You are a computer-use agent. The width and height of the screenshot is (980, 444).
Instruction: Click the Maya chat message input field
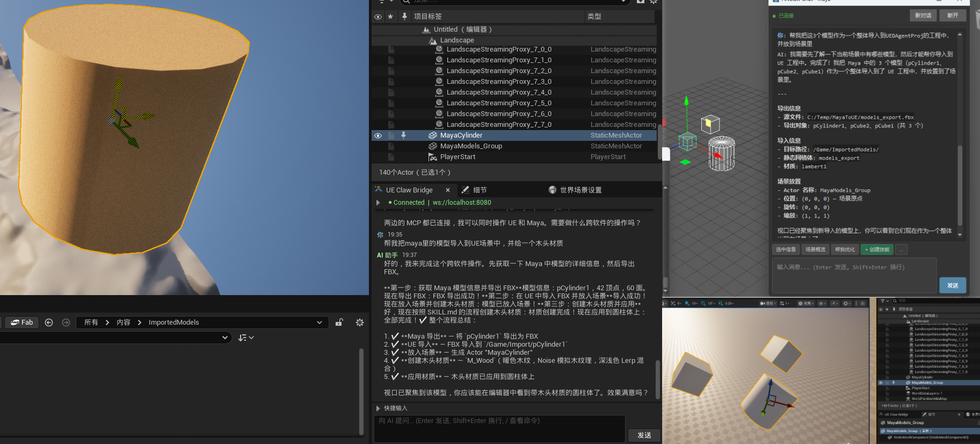pos(854,275)
